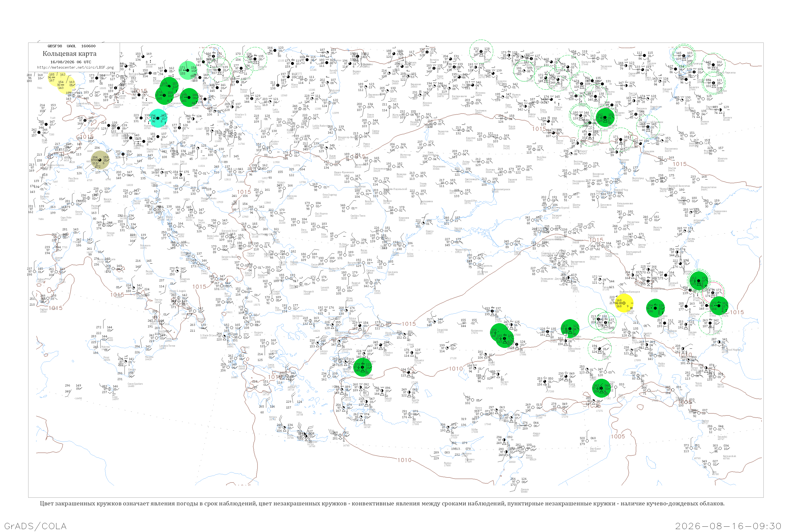Click the date "16/08/2026 06 UTC"

(70, 62)
